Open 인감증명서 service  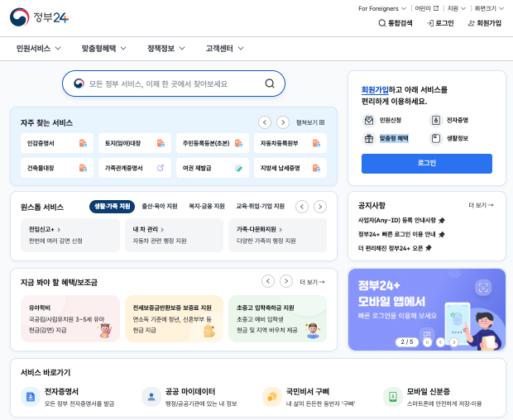point(57,143)
